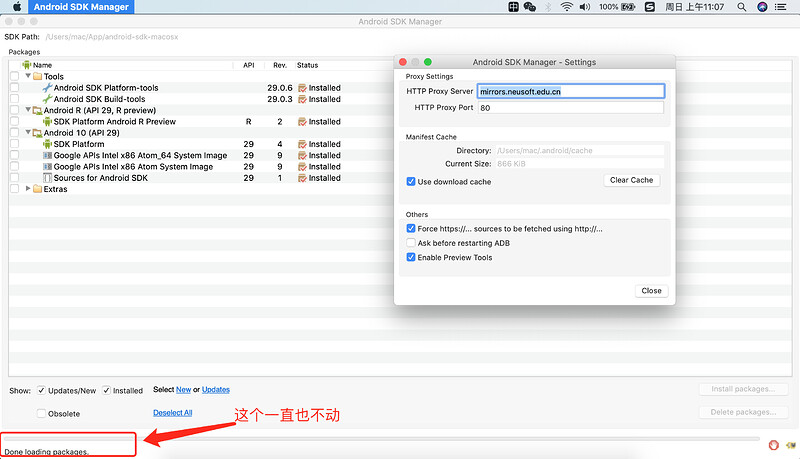The height and width of the screenshot is (459, 800).
Task: Click the menu bar clock
Action: coord(694,7)
